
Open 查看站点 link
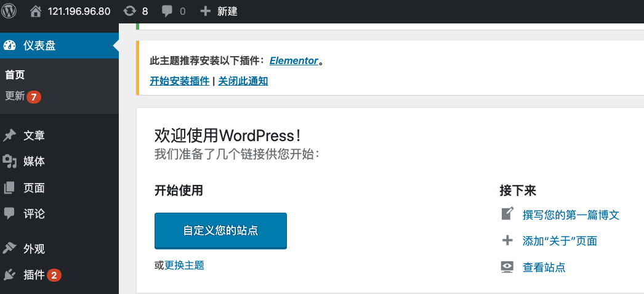(544, 267)
